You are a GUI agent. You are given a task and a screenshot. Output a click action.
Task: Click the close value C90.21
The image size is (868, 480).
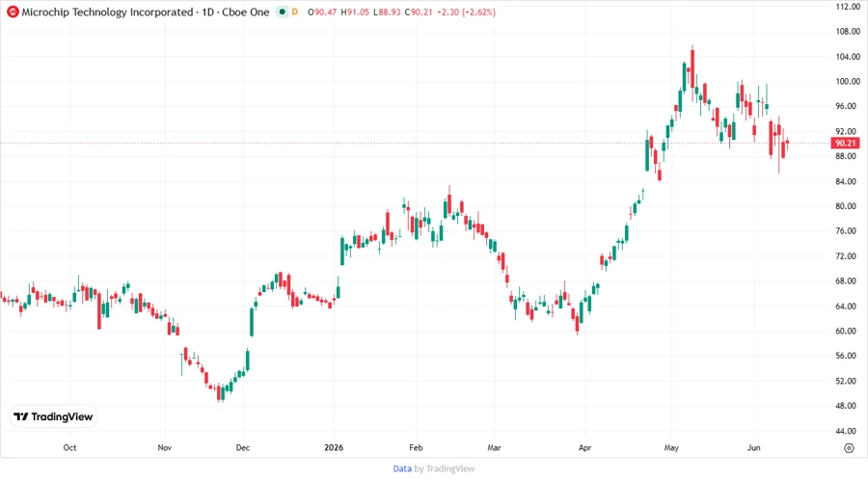pyautogui.click(x=419, y=12)
